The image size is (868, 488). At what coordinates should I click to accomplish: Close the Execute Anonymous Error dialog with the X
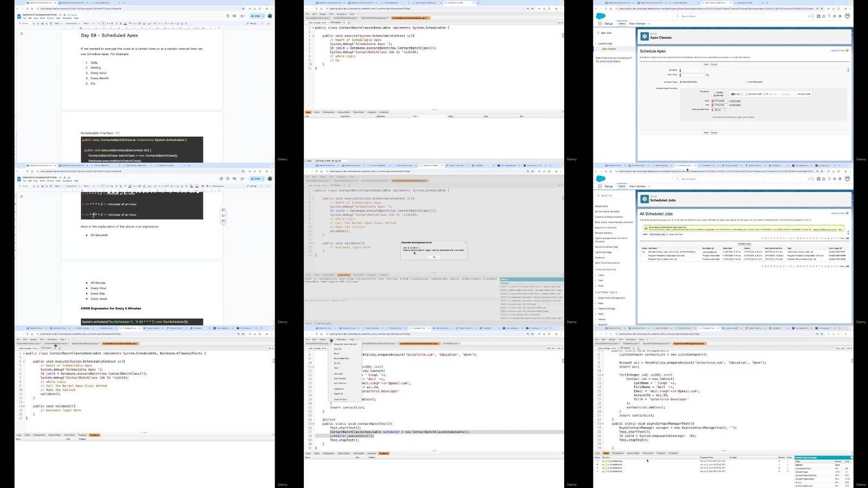point(465,242)
